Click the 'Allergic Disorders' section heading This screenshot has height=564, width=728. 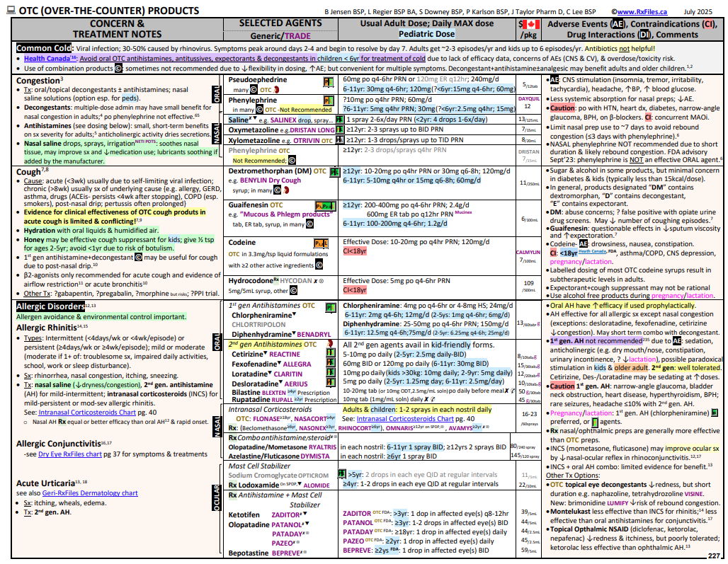pyautogui.click(x=50, y=306)
